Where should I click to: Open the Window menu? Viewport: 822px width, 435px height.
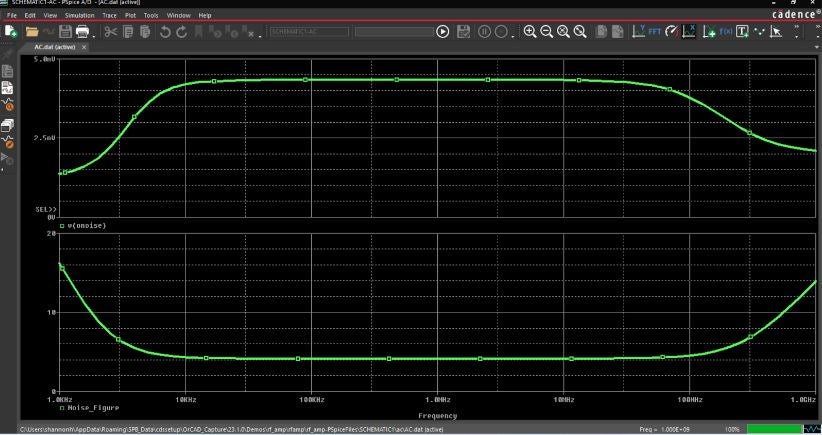tap(178, 16)
